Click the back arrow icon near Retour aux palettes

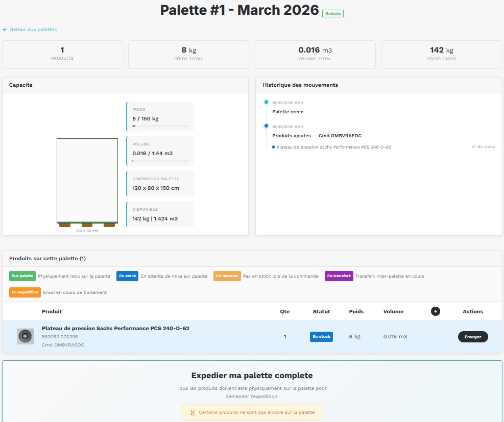click(5, 30)
